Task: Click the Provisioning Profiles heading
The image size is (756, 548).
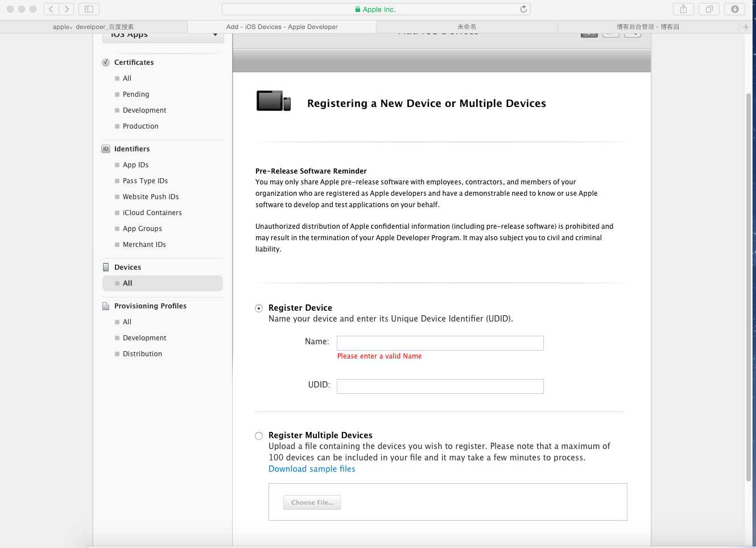Action: [150, 306]
